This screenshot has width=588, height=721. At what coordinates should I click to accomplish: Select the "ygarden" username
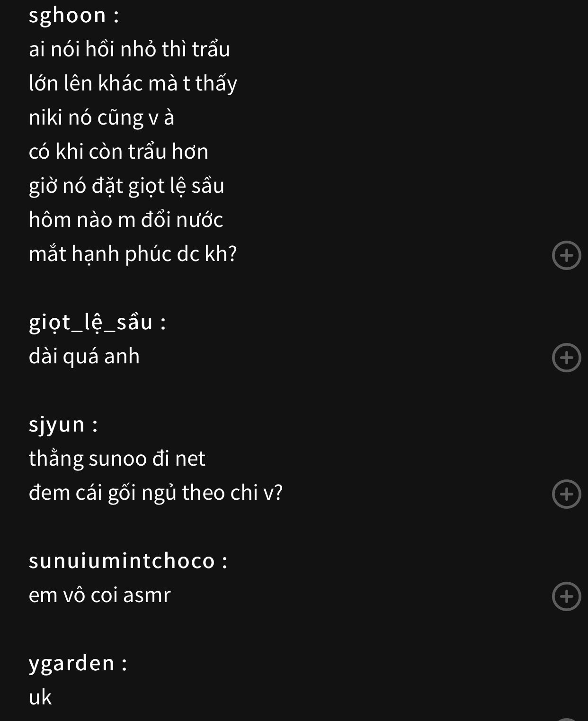coord(72,663)
